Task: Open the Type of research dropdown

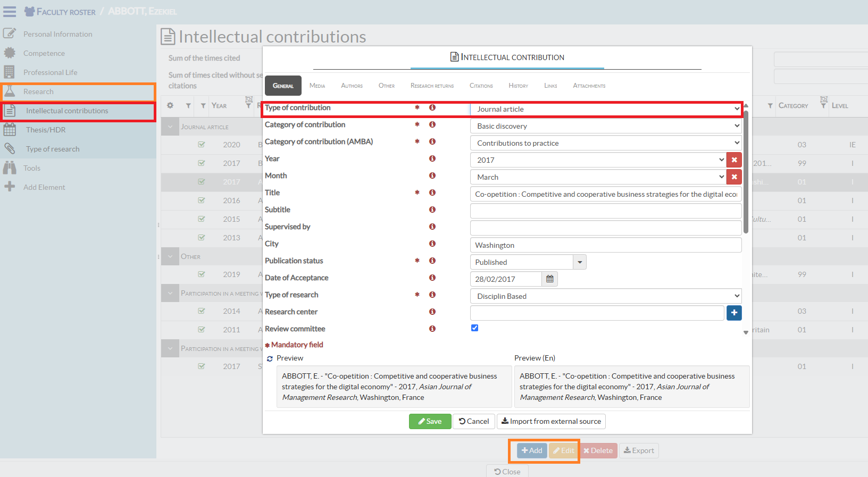Action: click(606, 296)
